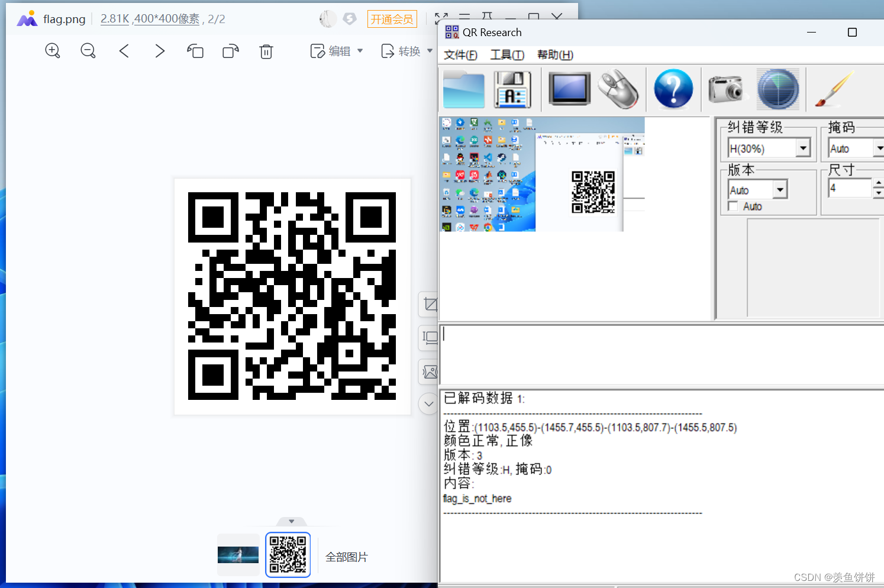Image resolution: width=884 pixels, height=588 pixels.
Task: Click 尺寸 spinner up arrow
Action: 878,184
